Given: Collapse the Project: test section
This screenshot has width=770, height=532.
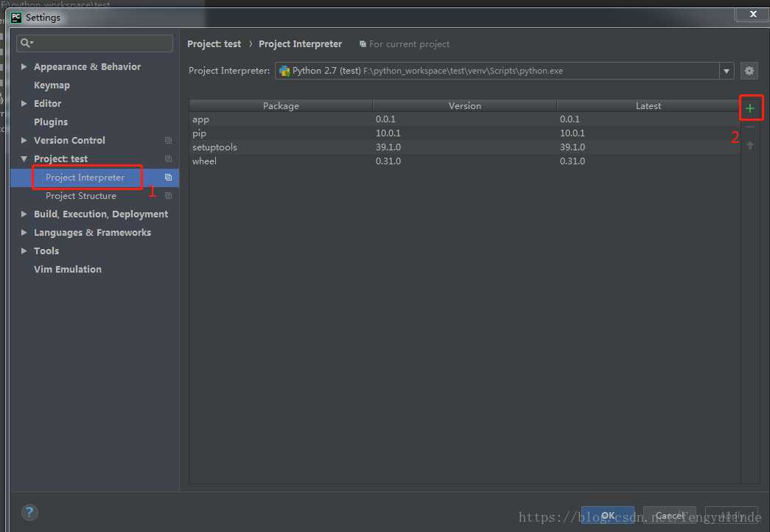Looking at the screenshot, I should (24, 158).
